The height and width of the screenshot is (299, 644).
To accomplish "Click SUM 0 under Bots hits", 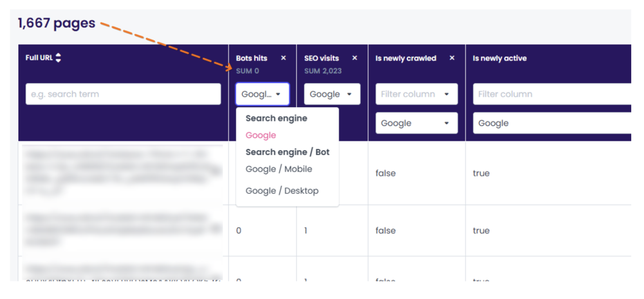I will [248, 71].
